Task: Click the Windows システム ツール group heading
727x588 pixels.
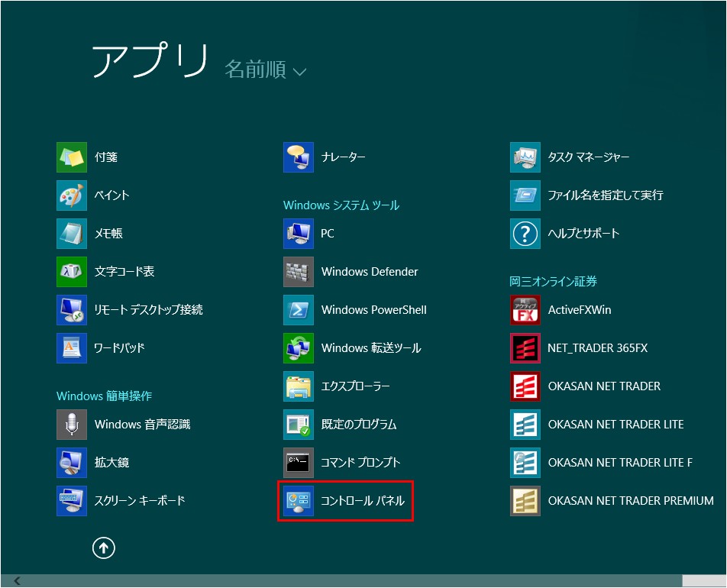Action: (x=341, y=205)
